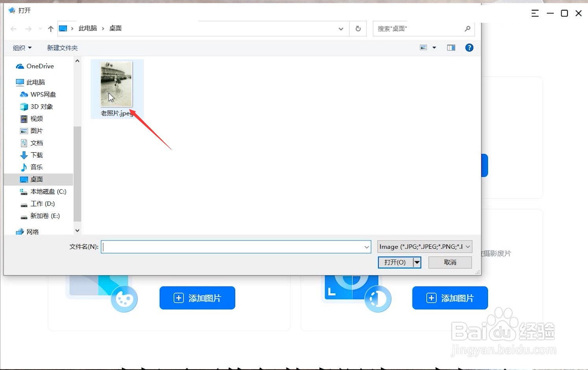Click the search magnifier icon
The height and width of the screenshot is (370, 588).
point(468,29)
